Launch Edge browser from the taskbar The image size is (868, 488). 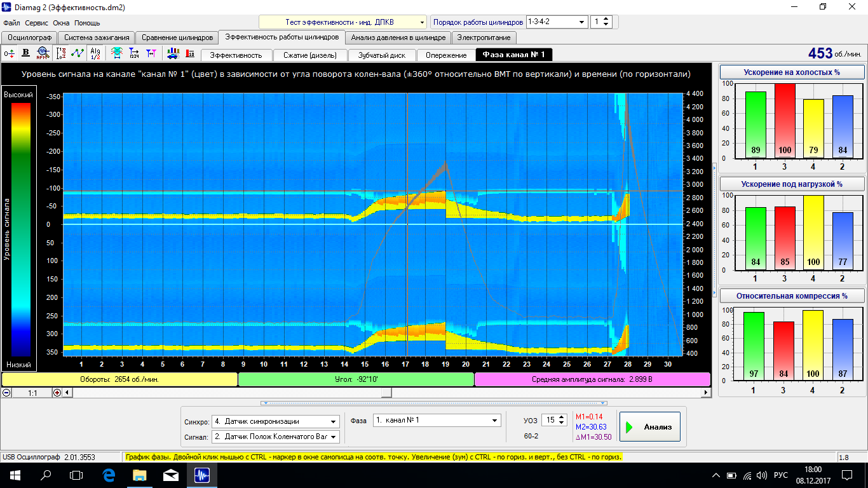tap(109, 475)
